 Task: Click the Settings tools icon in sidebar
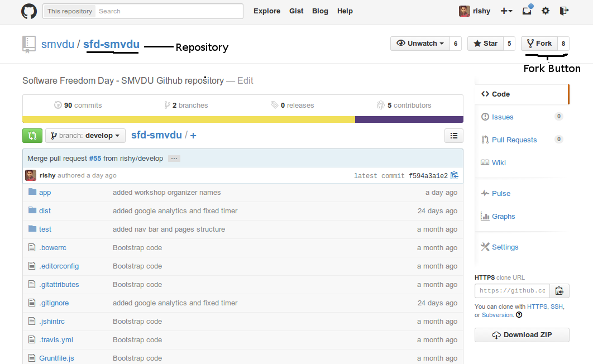click(x=485, y=247)
